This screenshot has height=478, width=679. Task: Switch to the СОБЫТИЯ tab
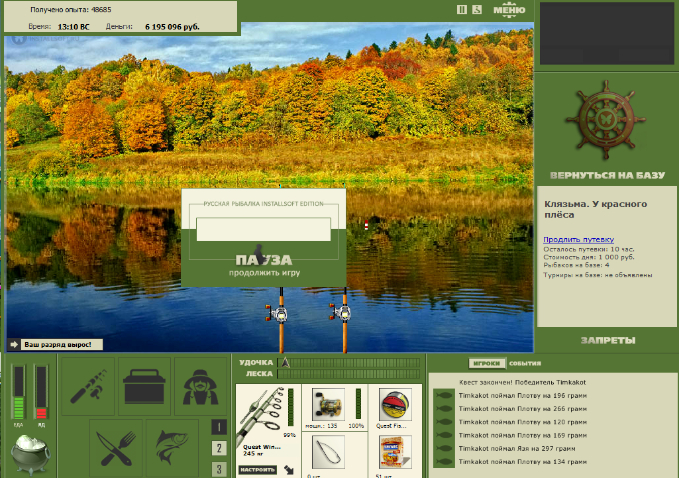pyautogui.click(x=525, y=363)
